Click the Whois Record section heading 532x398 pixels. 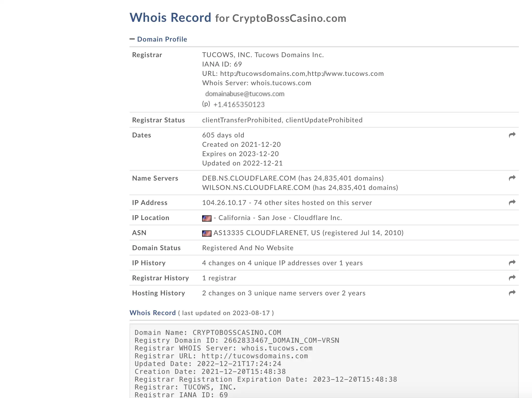pos(153,313)
